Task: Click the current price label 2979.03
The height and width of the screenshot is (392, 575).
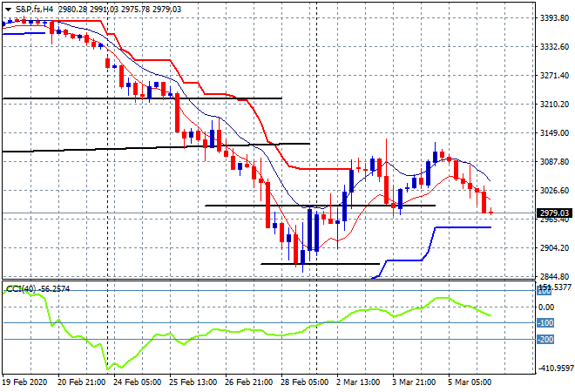Action: coord(554,213)
